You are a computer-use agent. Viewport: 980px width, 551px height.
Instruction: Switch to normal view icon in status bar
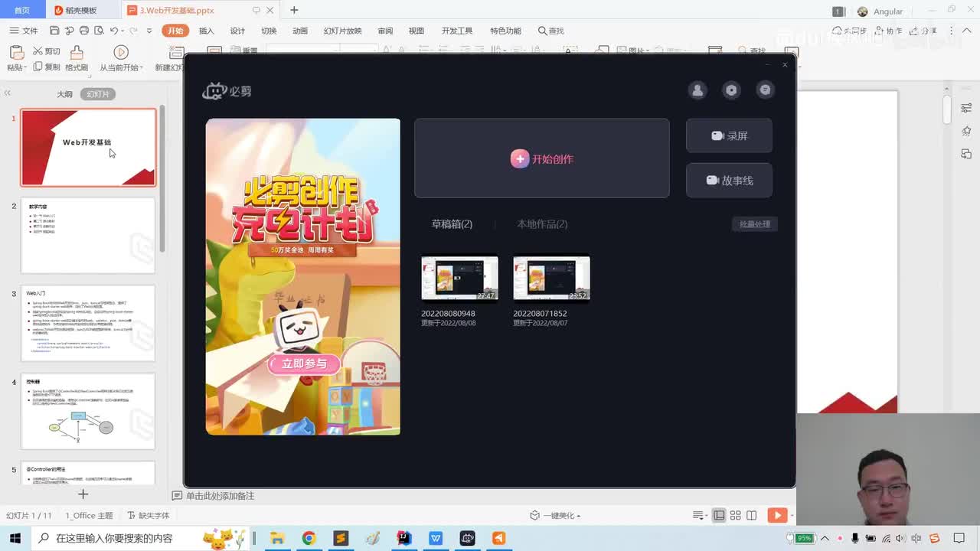[719, 516]
